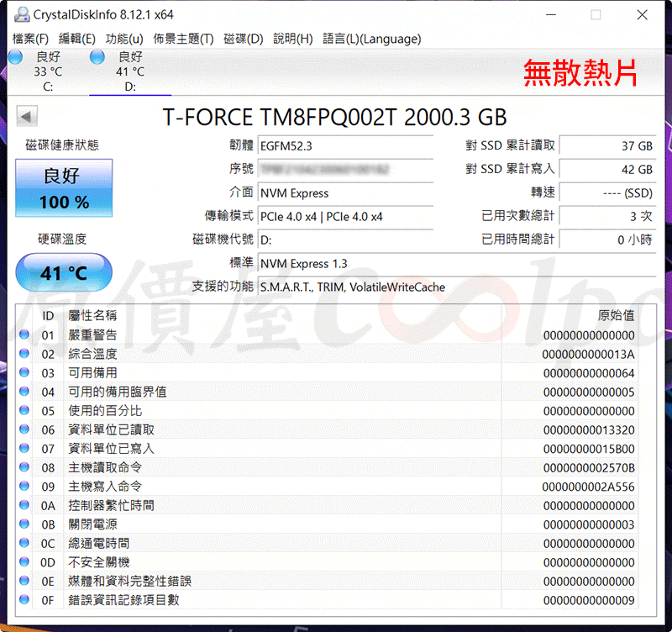
Task: Click status dot for 綜合溫度 row
Action: click(24, 353)
